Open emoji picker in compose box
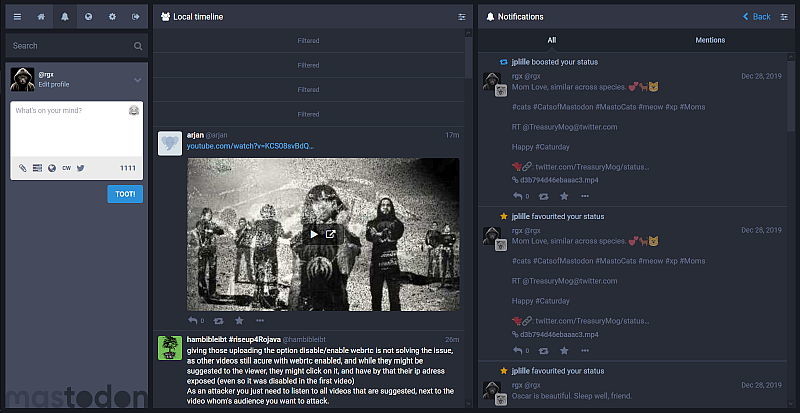 pos(133,110)
